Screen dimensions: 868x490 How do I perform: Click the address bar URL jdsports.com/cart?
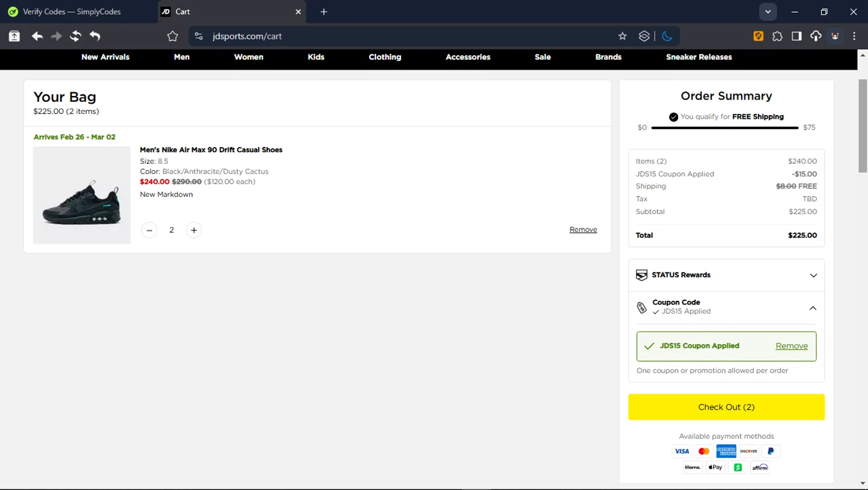pyautogui.click(x=247, y=36)
